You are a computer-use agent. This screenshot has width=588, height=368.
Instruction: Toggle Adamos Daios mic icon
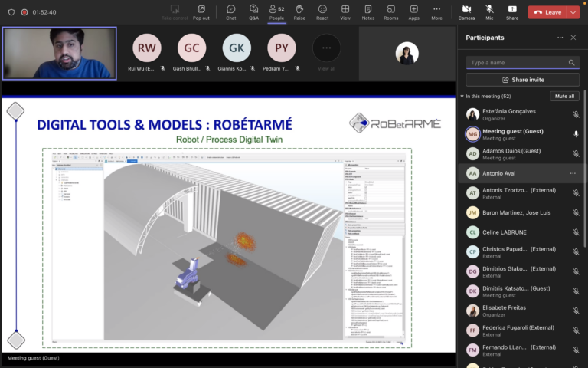(x=576, y=153)
